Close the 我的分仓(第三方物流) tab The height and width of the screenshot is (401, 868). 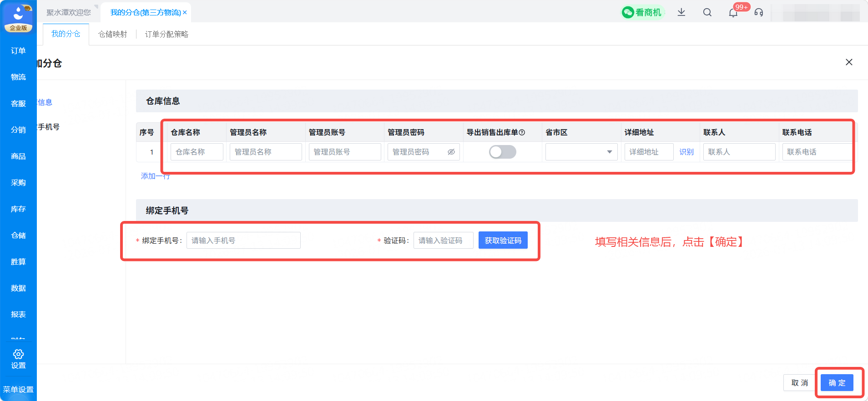(185, 13)
